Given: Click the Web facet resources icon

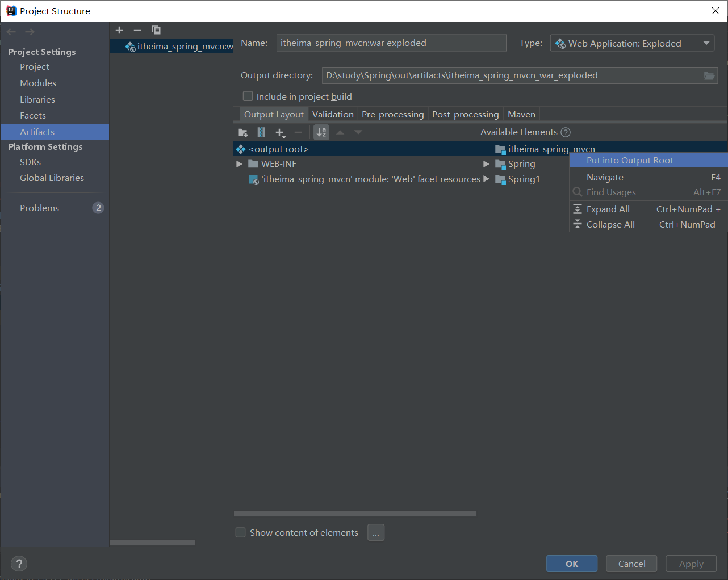Looking at the screenshot, I should (x=254, y=179).
